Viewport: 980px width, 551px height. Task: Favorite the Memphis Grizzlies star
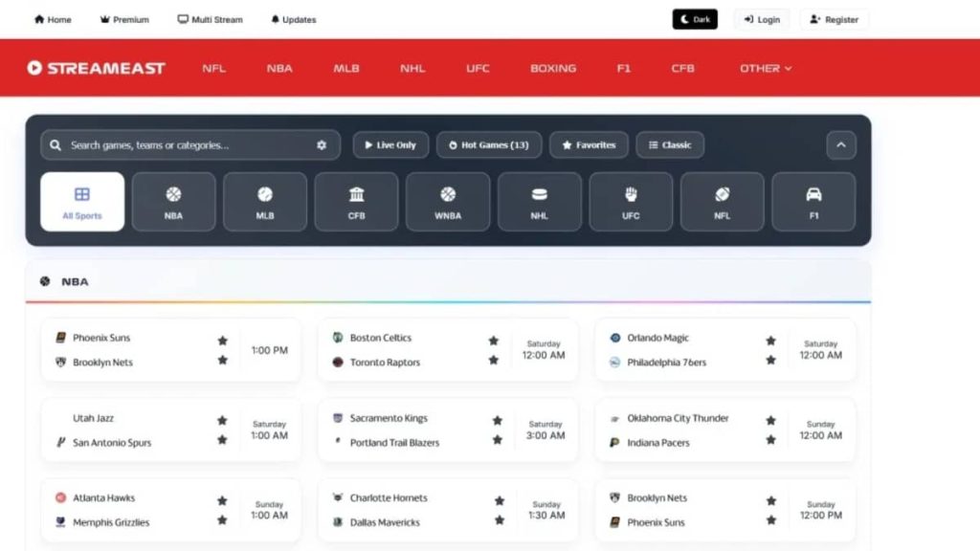(222, 519)
